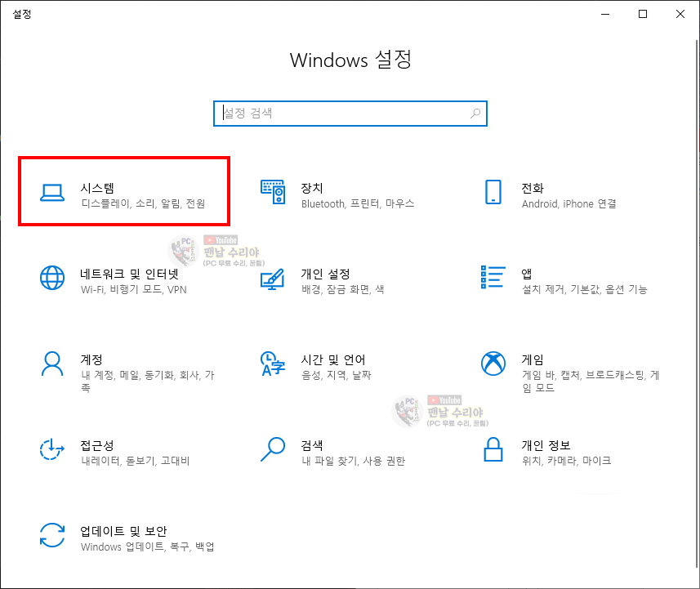
Task: Open 접근성 settings title
Action: coord(97,445)
